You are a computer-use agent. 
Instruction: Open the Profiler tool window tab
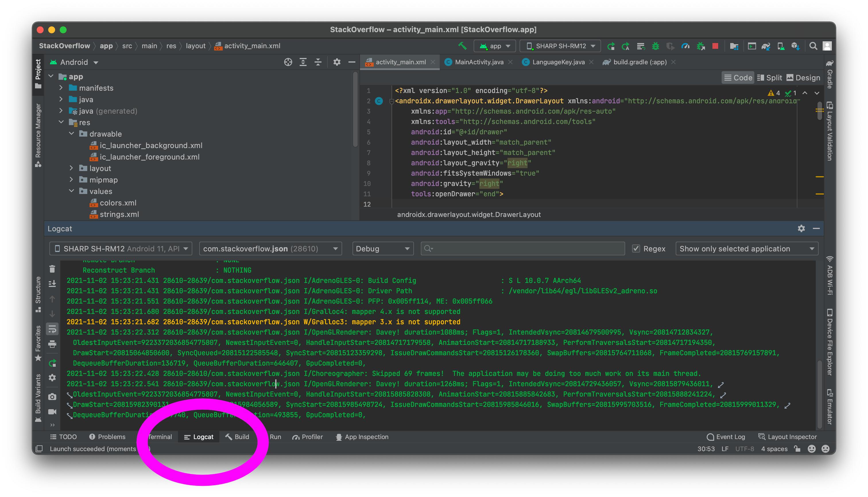pos(308,437)
